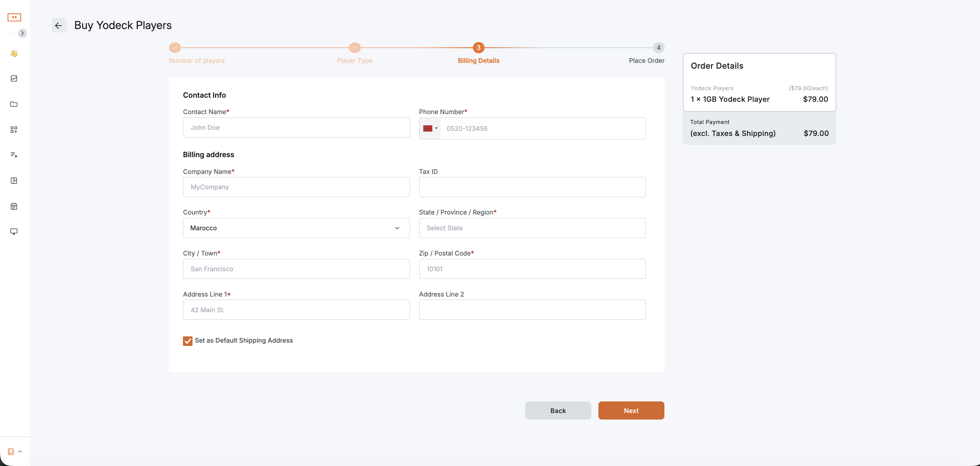Open the media folder icon

(x=14, y=104)
